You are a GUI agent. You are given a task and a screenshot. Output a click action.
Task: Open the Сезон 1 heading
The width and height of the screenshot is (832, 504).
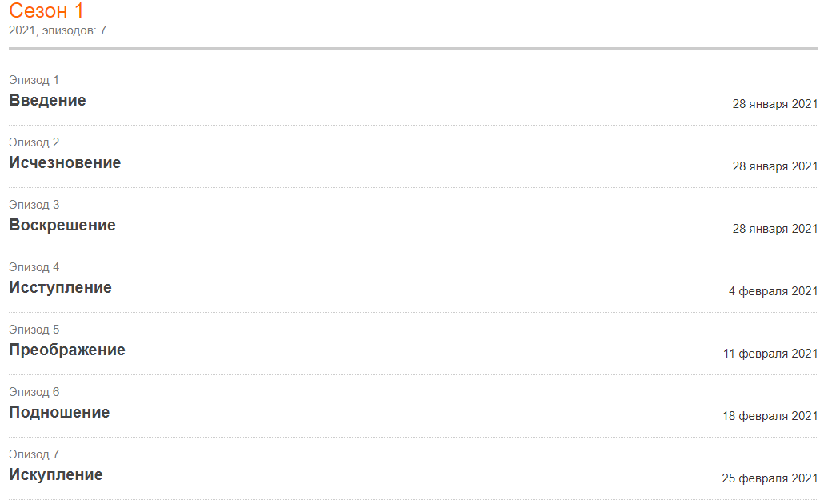pos(46,10)
